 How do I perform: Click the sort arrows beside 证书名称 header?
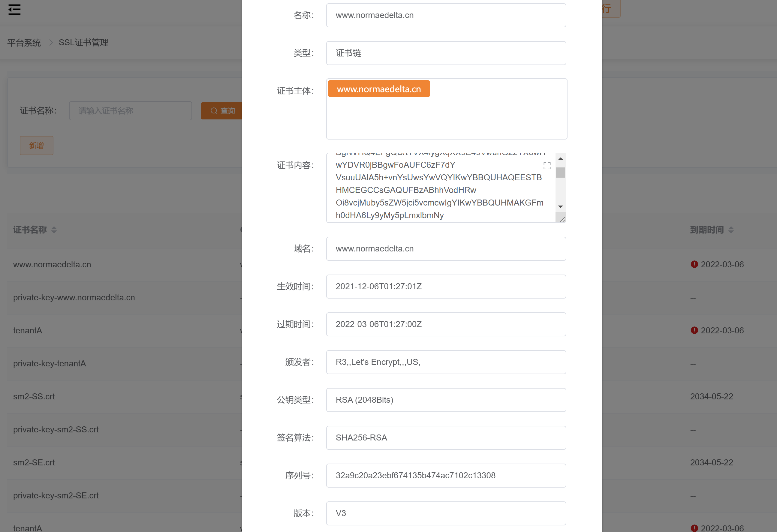[54, 230]
